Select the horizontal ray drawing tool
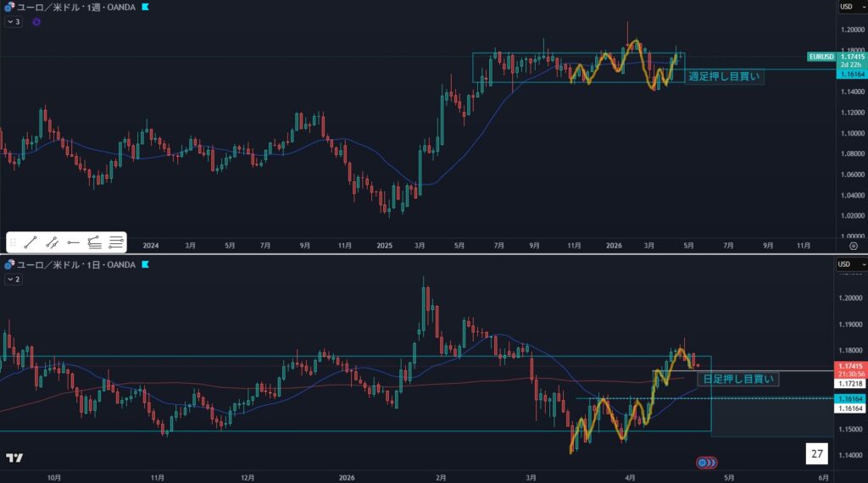 point(74,242)
